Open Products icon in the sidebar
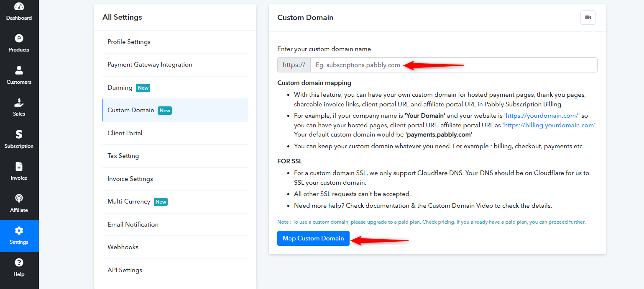Screen dimensions: 644x289 coord(19,39)
